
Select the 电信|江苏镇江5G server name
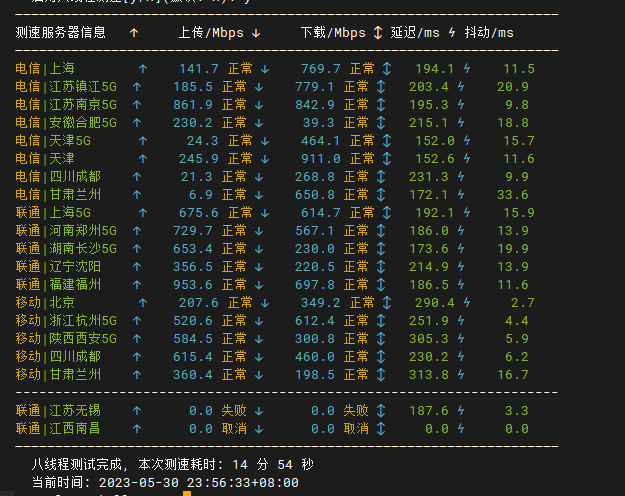click(x=66, y=87)
